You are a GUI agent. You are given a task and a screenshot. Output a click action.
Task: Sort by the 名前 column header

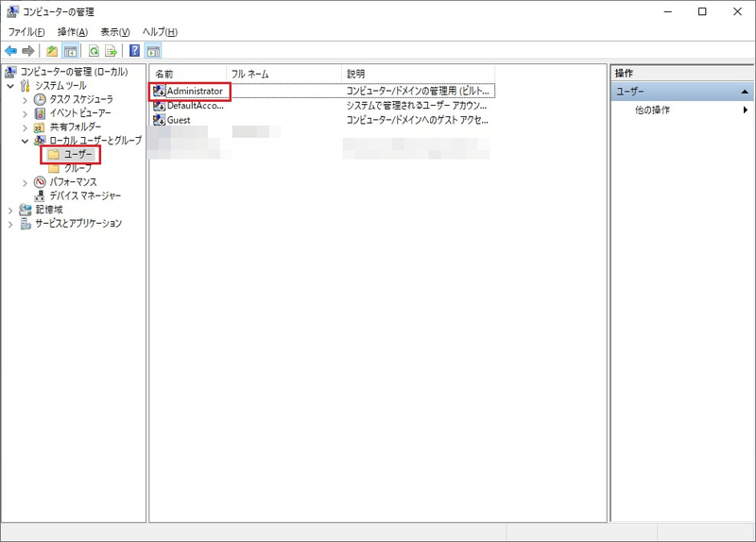[187, 74]
